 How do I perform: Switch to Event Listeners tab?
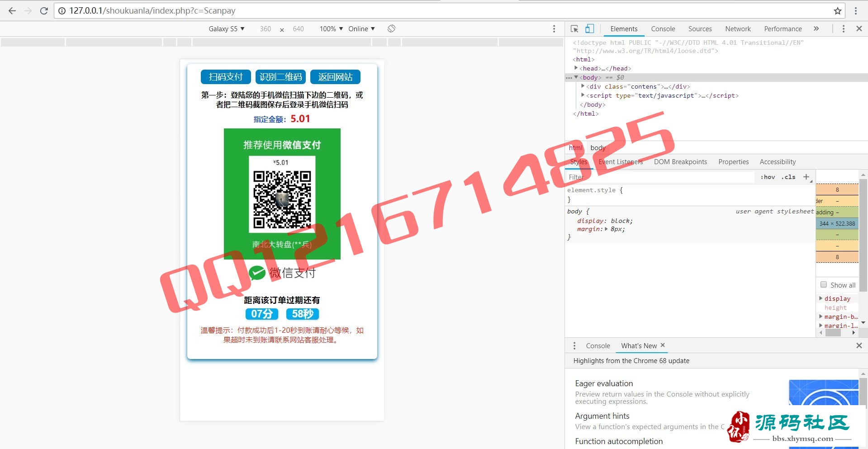coord(621,162)
